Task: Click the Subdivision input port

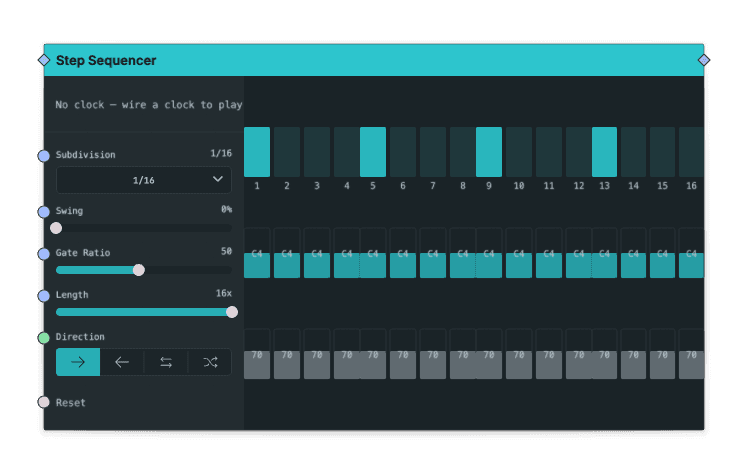Action: (x=44, y=156)
